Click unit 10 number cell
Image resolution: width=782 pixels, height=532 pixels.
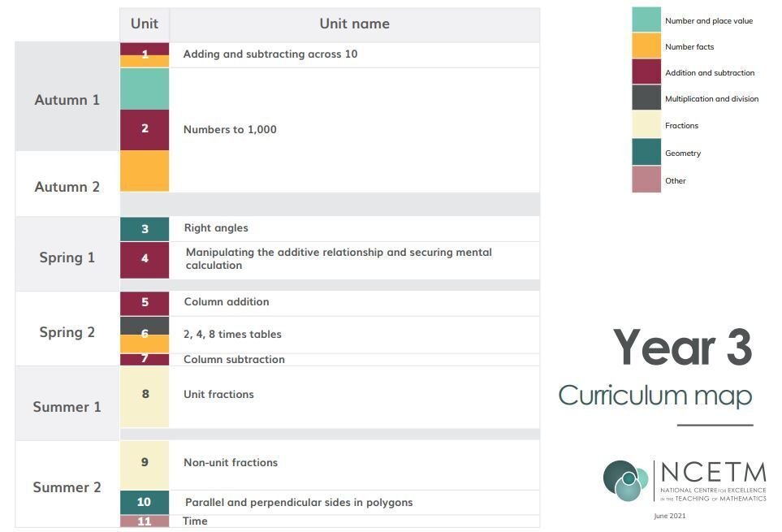[145, 502]
